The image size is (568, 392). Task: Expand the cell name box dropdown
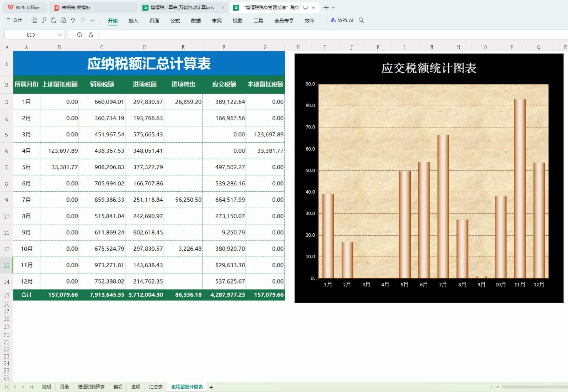point(60,34)
